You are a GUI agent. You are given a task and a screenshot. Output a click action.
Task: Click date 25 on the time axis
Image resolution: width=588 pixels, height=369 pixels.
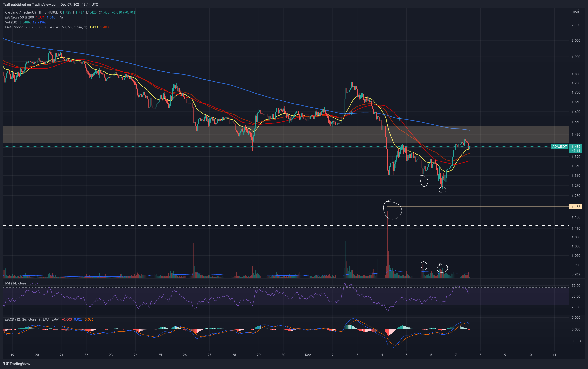point(160,355)
